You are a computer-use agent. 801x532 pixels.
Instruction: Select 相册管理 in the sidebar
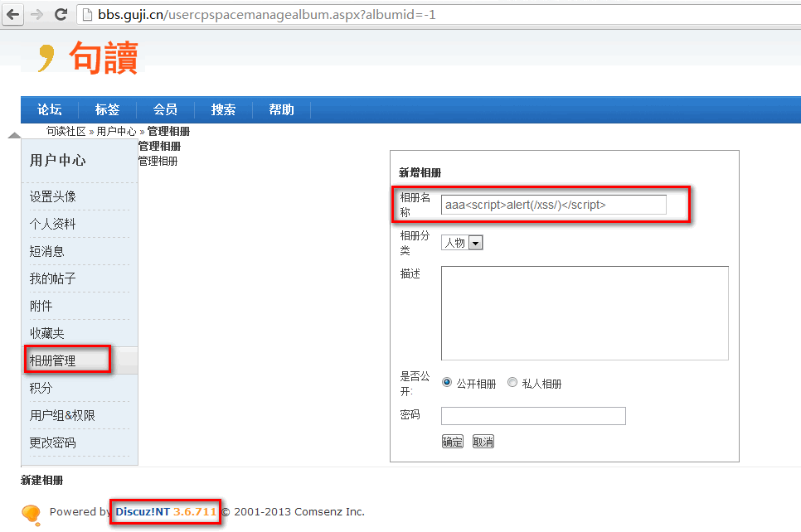coord(52,360)
